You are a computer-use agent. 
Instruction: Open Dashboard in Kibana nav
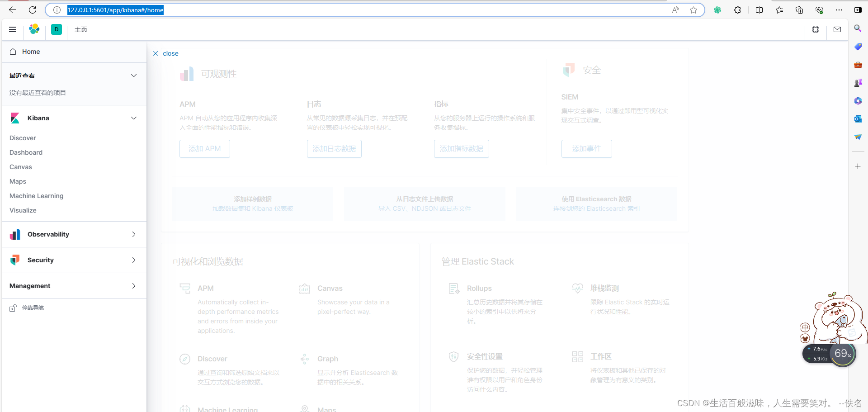pos(26,152)
